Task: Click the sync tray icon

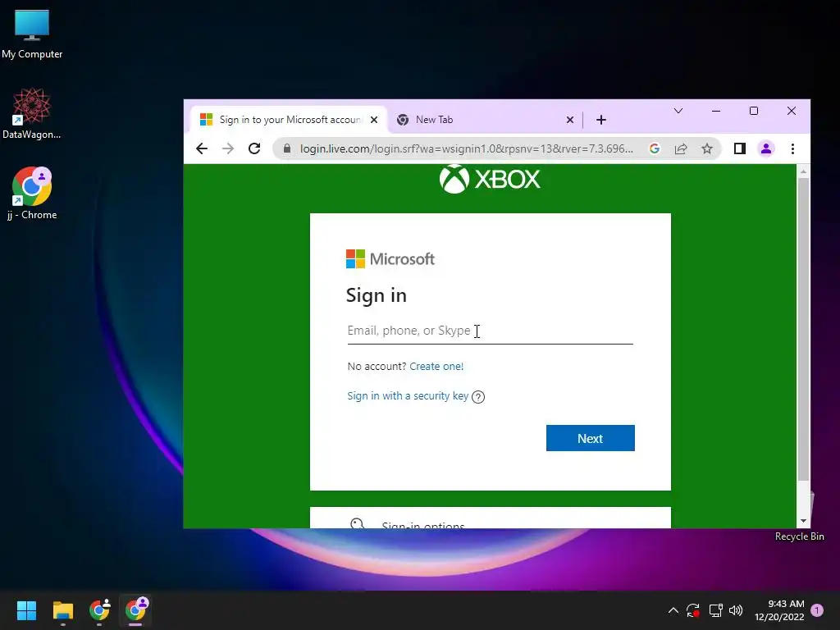Action: pos(693,610)
